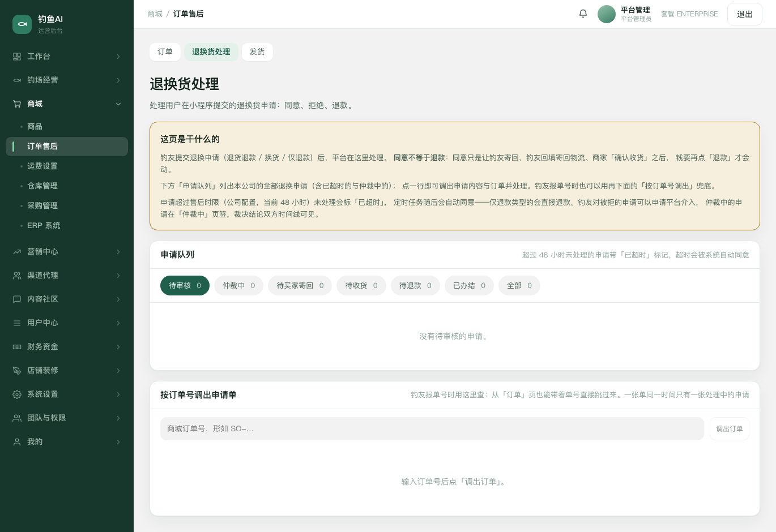
Task: Filter queue by 仲裁中
Action: coord(239,286)
